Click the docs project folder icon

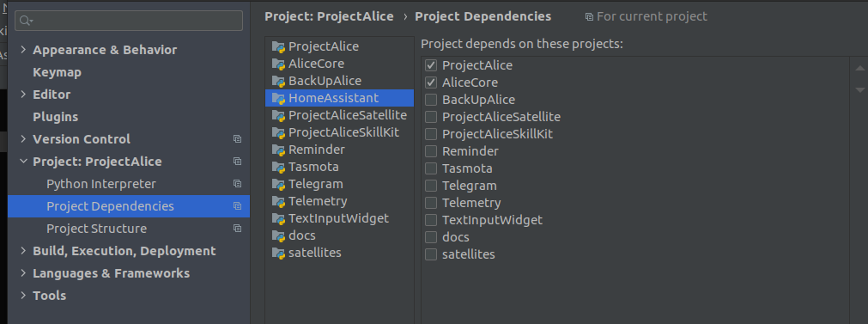pos(278,236)
